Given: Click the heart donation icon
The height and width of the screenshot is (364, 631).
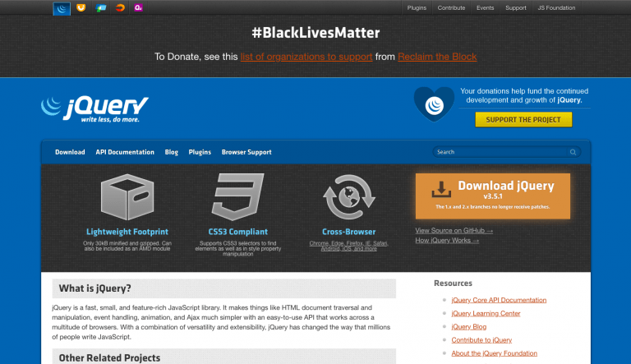Looking at the screenshot, I should (434, 104).
